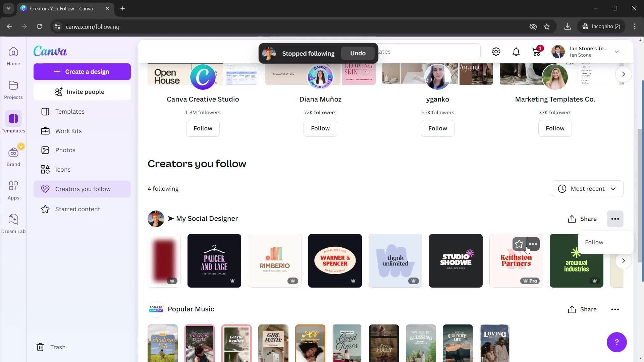This screenshot has width=644, height=362.
Task: Click the settings gear icon at top
Action: click(x=497, y=52)
